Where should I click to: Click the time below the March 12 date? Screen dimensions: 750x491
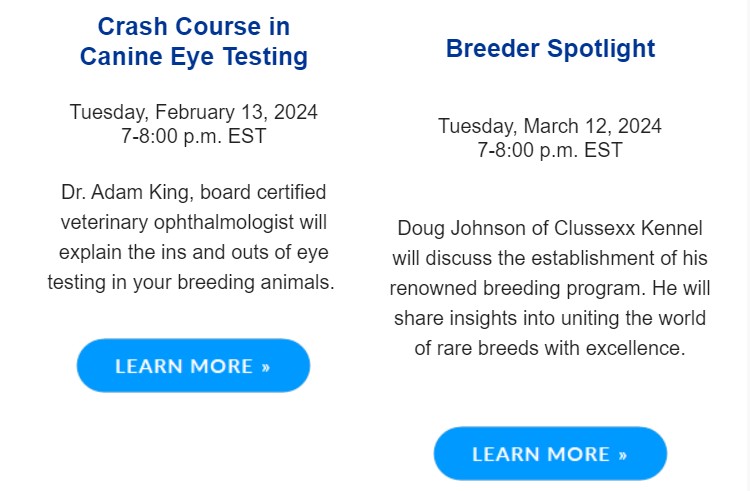[550, 151]
